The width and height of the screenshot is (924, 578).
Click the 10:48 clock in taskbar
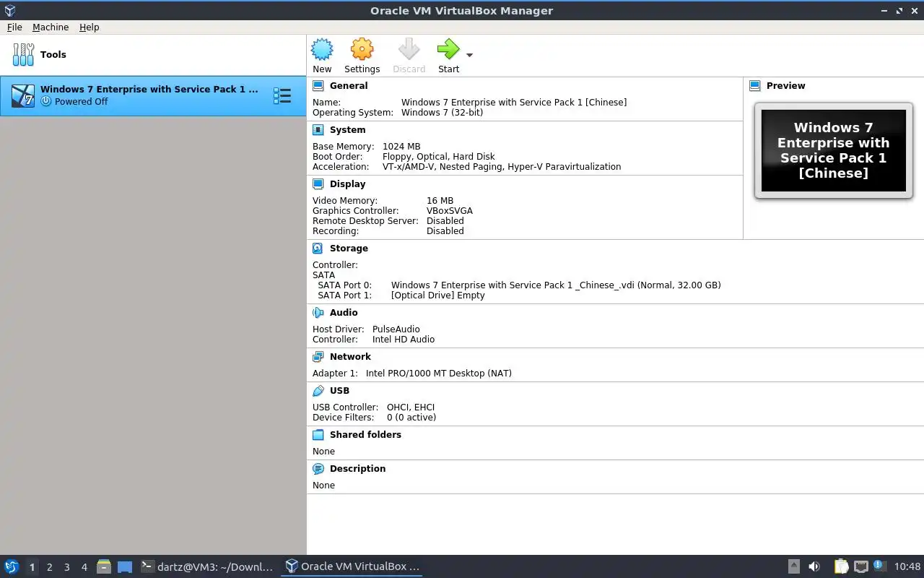click(907, 567)
